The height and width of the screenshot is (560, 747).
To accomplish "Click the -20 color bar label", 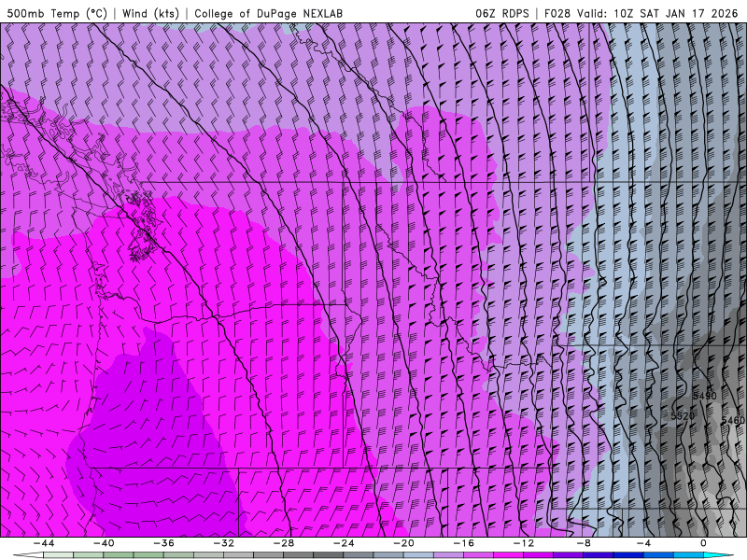I will tap(404, 543).
